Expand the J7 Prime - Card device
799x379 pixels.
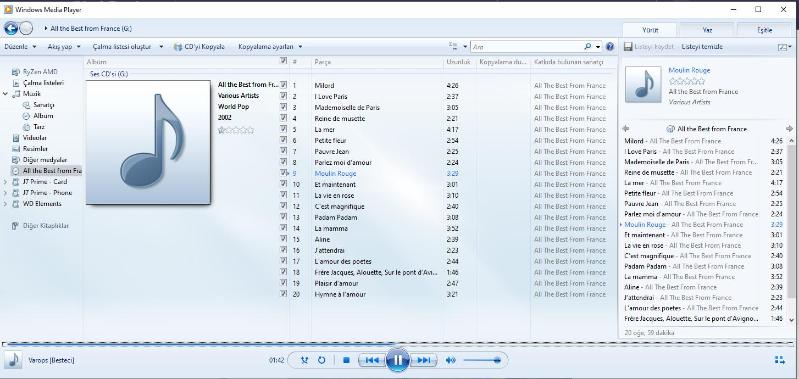point(5,182)
